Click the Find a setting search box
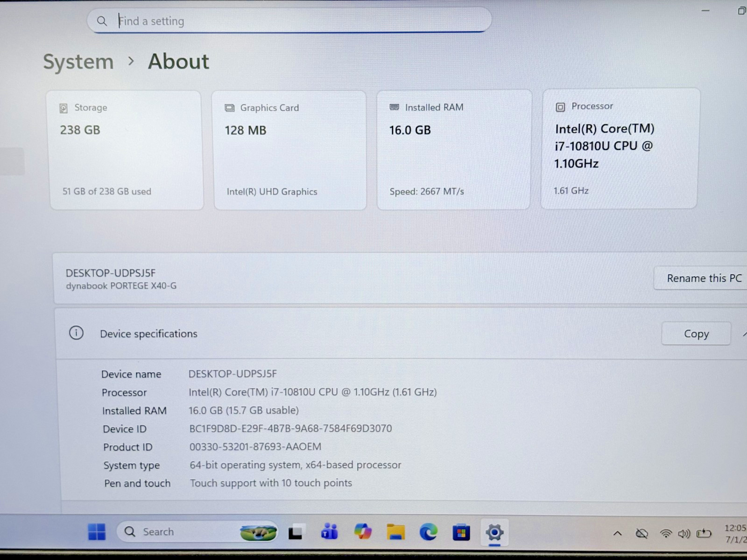 click(x=289, y=21)
